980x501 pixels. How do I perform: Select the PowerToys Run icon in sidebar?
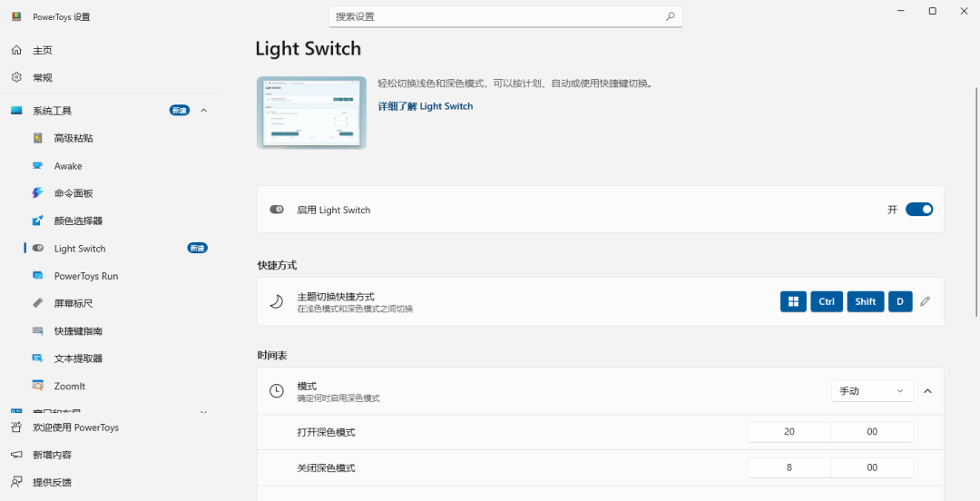(x=37, y=276)
